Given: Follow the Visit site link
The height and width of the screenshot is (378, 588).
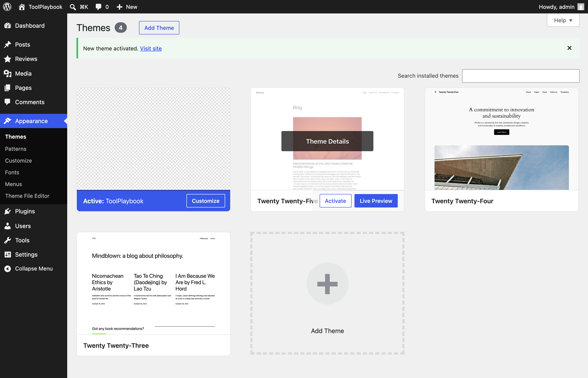Looking at the screenshot, I should click(x=151, y=48).
